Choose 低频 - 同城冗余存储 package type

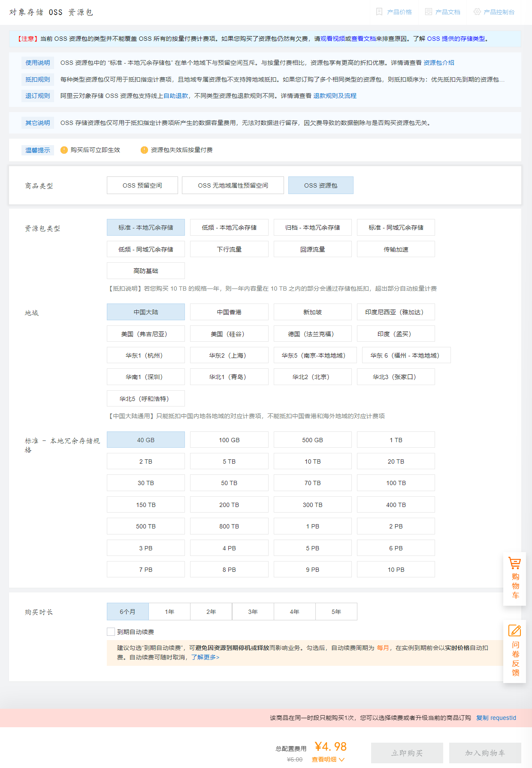click(146, 249)
